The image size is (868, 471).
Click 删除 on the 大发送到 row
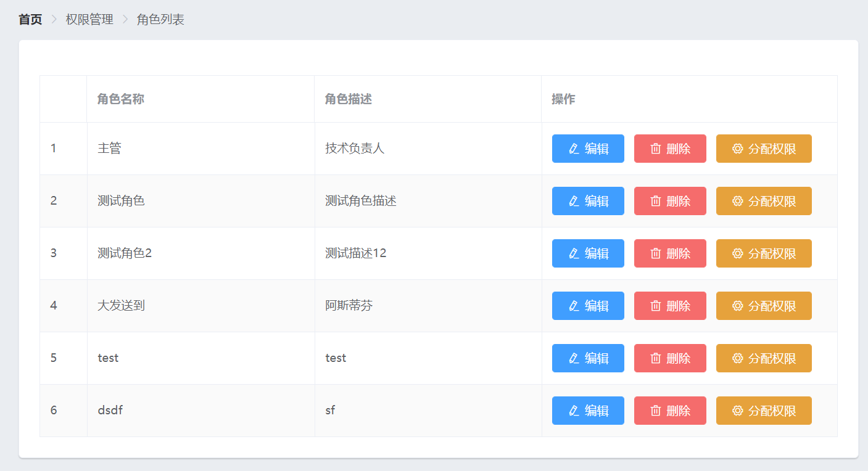670,305
